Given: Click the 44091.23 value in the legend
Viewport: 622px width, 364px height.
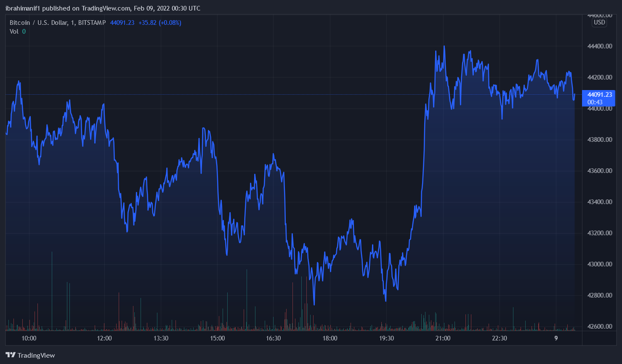Looking at the screenshot, I should 122,23.
